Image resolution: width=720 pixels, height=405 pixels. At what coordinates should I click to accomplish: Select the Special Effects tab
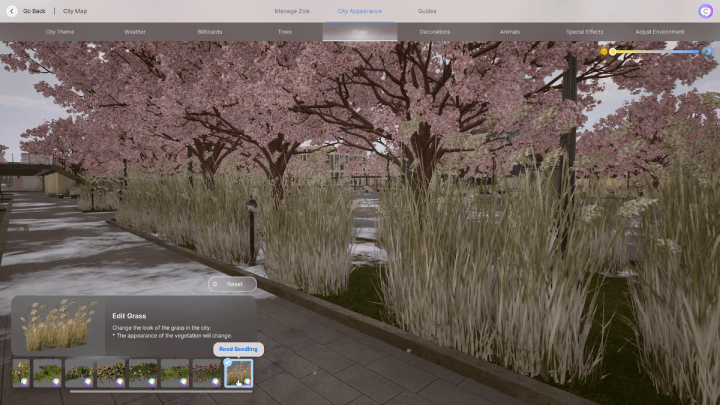(585, 32)
